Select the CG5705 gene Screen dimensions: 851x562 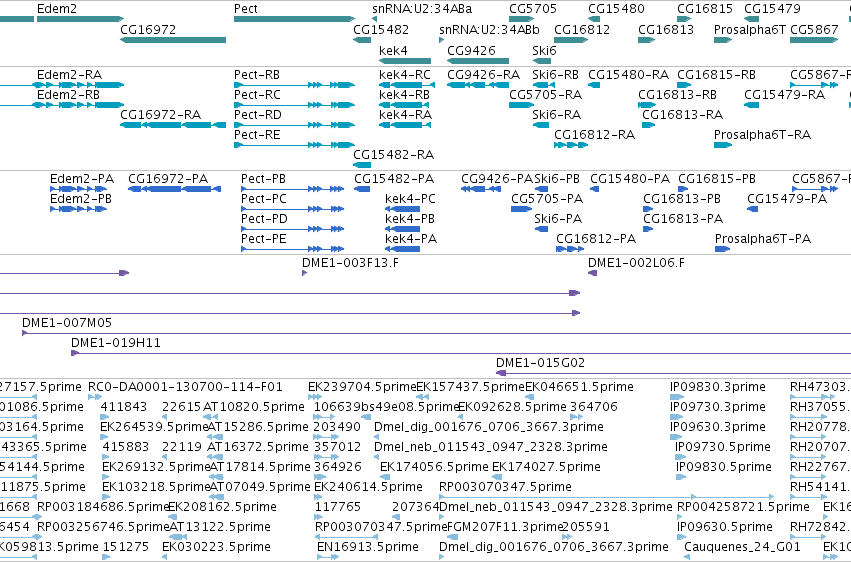(x=522, y=19)
